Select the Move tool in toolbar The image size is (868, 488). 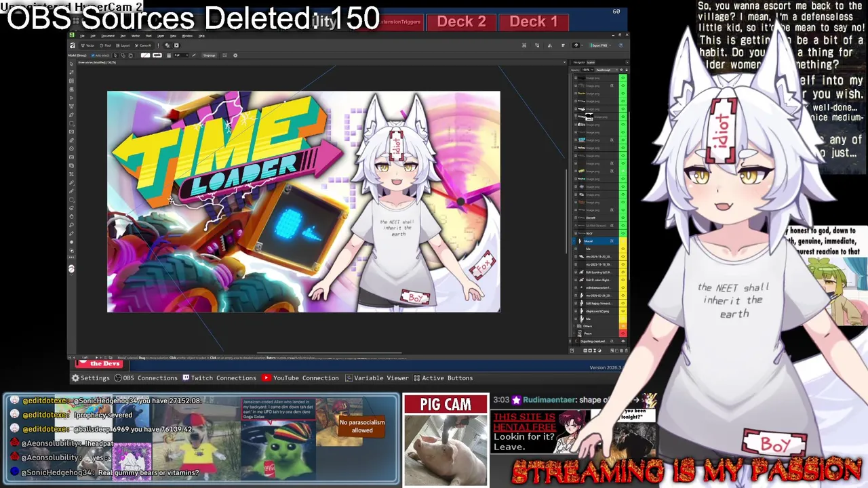click(x=71, y=63)
